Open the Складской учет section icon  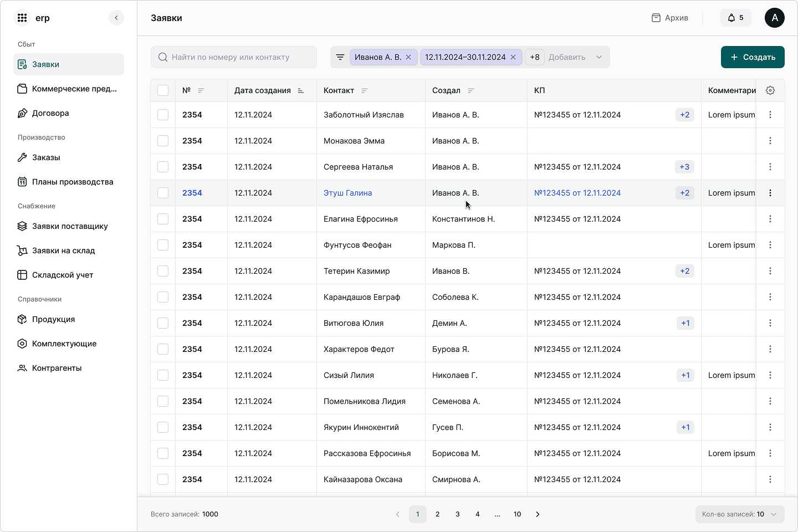click(22, 275)
